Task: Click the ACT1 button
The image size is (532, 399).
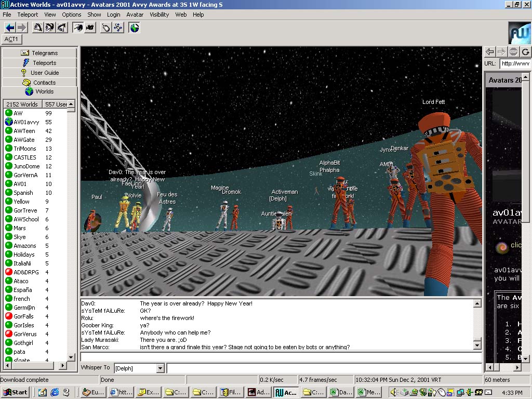Action: pos(11,39)
